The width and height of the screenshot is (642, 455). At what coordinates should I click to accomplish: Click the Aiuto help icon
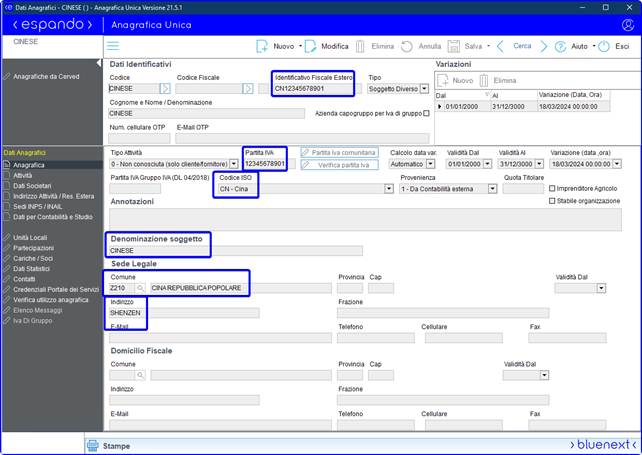pyautogui.click(x=560, y=46)
